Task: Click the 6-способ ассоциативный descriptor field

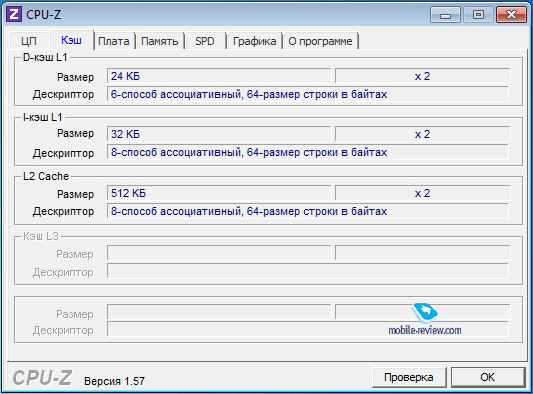Action: pos(308,94)
